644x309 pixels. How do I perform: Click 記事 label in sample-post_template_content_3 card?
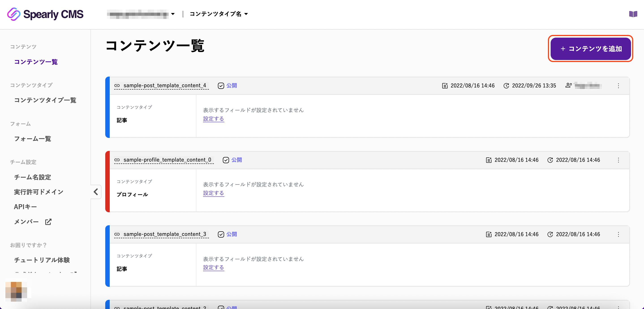tap(122, 269)
